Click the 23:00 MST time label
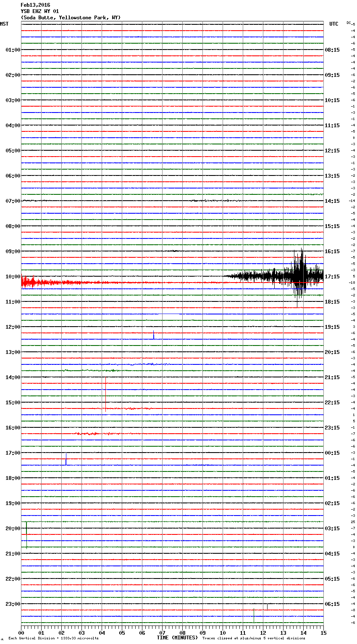Viewport: 357px width, 644px height. [x=13, y=604]
